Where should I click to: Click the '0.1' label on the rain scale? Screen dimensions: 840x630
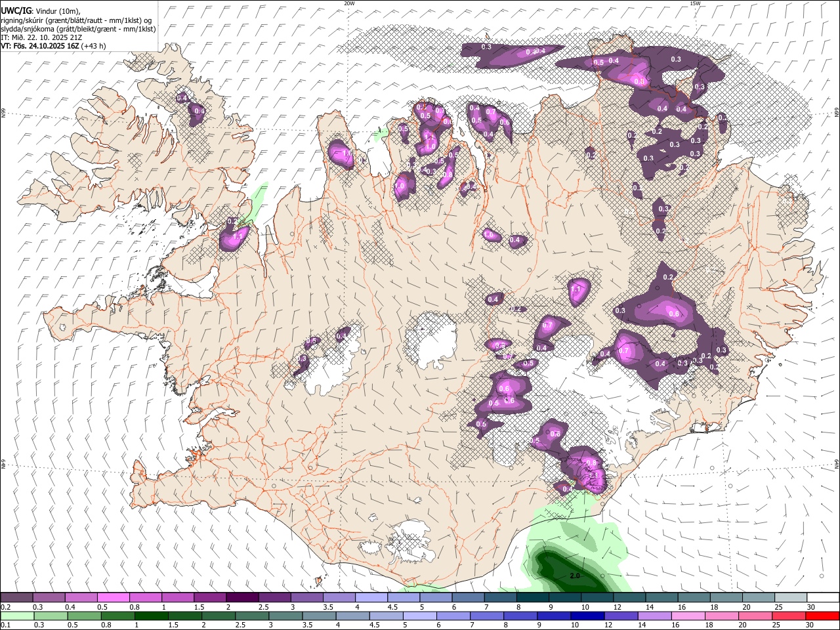5,625
